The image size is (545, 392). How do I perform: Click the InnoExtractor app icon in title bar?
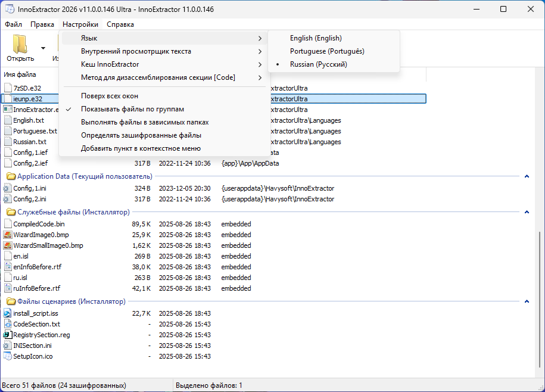coord(10,9)
